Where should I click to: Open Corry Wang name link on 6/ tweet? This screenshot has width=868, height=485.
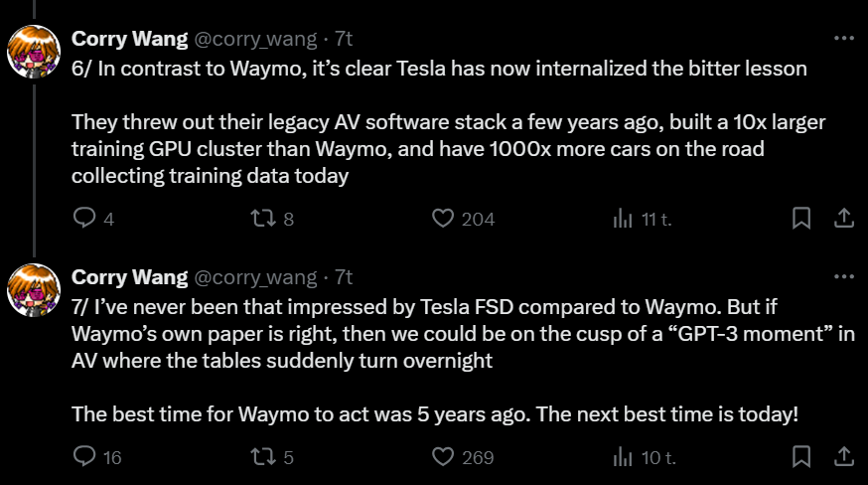click(129, 39)
